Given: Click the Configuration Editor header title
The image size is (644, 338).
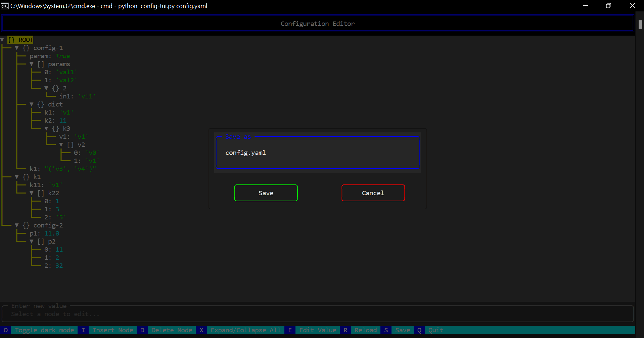Looking at the screenshot, I should pos(318,24).
